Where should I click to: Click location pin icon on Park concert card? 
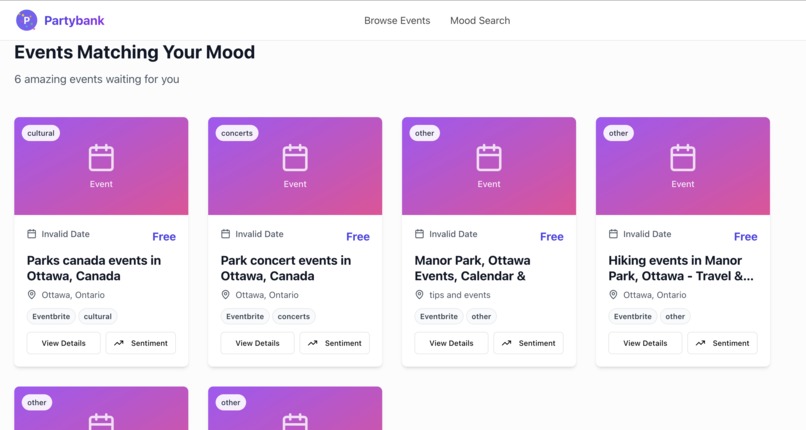[226, 295]
